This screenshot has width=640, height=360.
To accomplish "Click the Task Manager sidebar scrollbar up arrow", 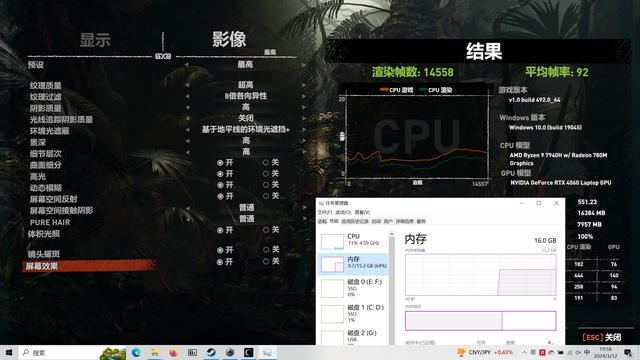I will (x=392, y=234).
